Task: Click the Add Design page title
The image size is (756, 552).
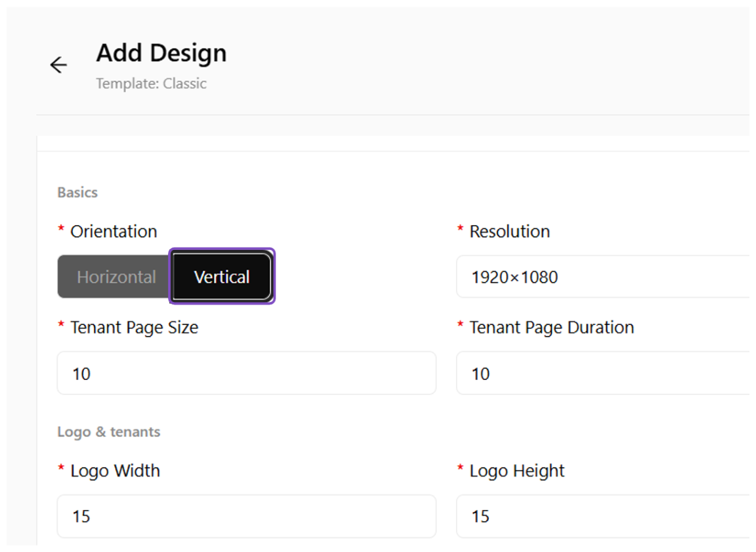Action: tap(161, 53)
